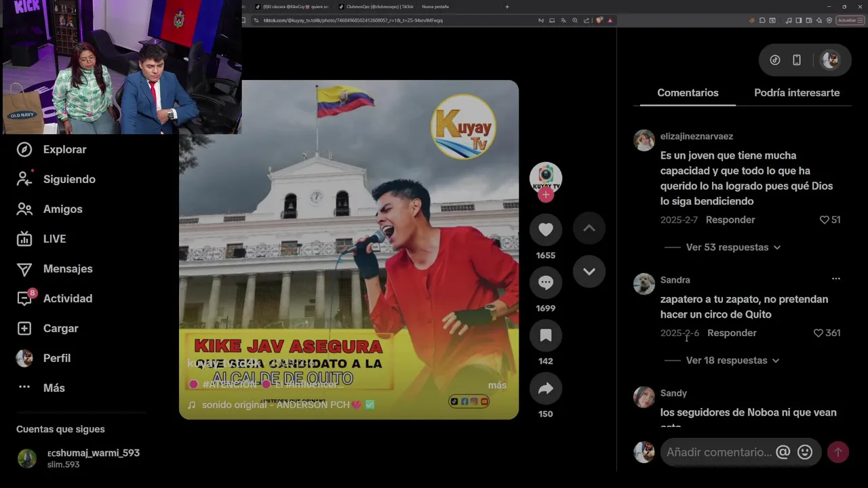Follow Kuyay TV with the plus badge
The image size is (868, 488).
tap(546, 195)
